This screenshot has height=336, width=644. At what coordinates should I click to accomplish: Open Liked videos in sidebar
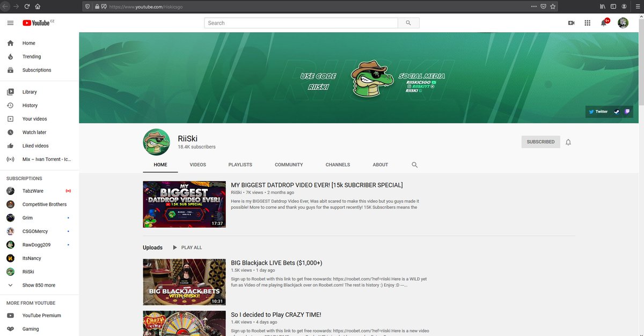coord(39,146)
